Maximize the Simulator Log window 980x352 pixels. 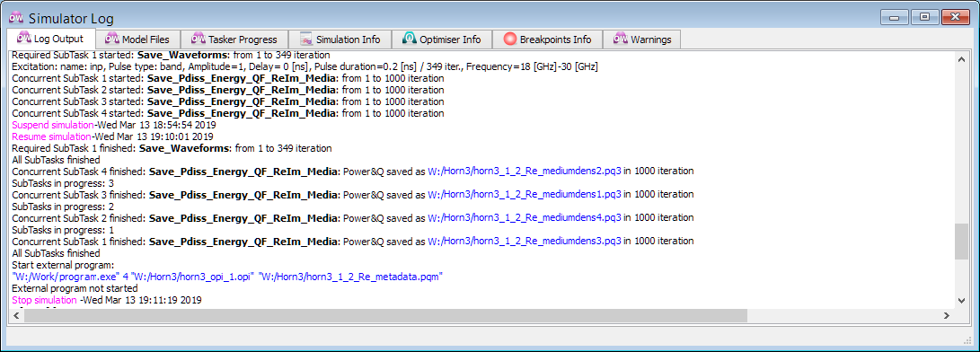point(924,17)
